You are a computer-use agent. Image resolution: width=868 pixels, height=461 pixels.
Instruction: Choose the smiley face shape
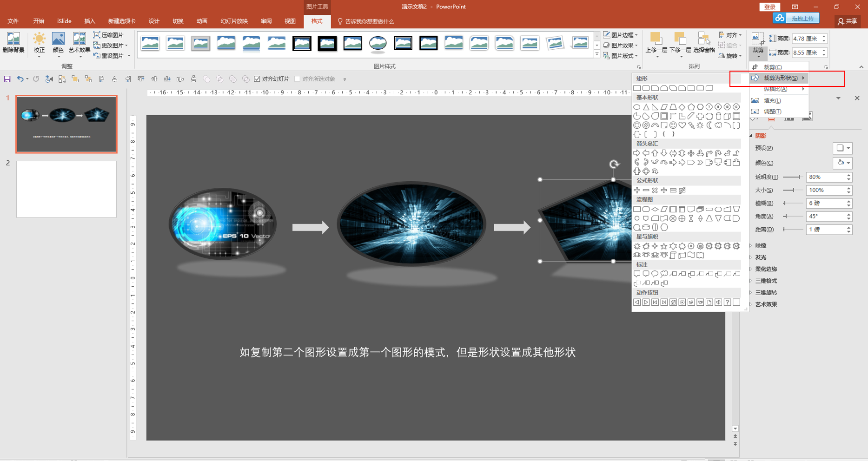point(673,125)
